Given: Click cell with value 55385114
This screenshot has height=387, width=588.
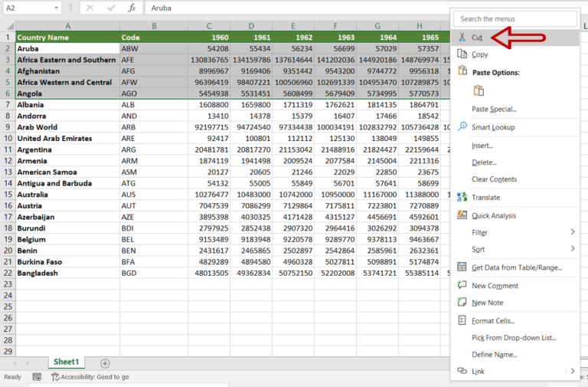Looking at the screenshot, I should [x=420, y=273].
